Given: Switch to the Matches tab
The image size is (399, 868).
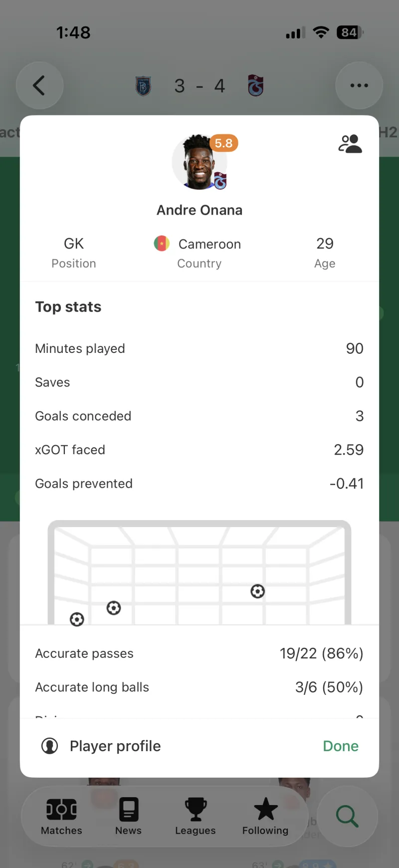Looking at the screenshot, I should tap(61, 816).
